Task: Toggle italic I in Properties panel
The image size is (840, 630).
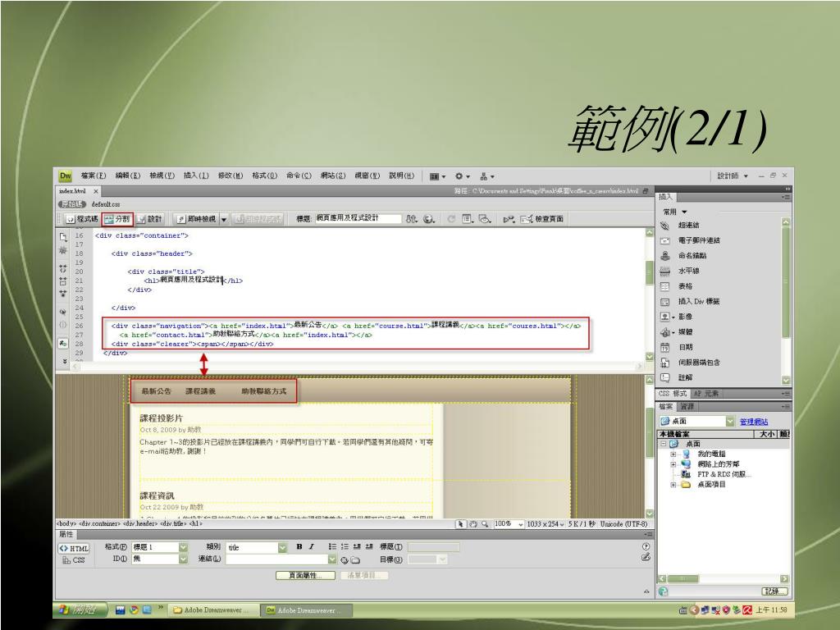Action: click(311, 547)
